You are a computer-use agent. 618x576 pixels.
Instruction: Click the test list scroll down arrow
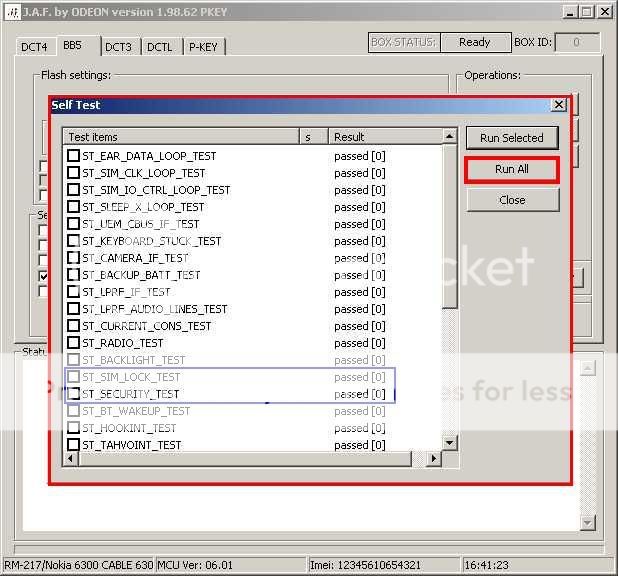pos(450,443)
